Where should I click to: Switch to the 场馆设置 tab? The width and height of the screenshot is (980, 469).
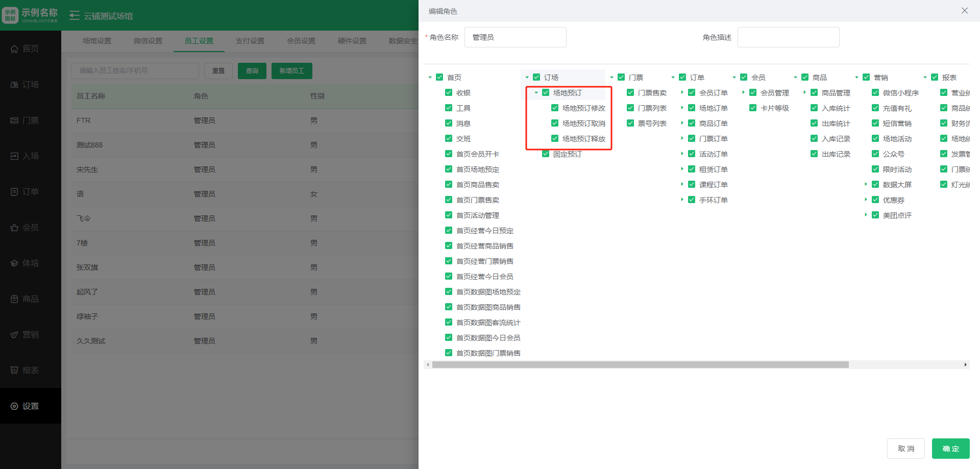[x=97, y=41]
